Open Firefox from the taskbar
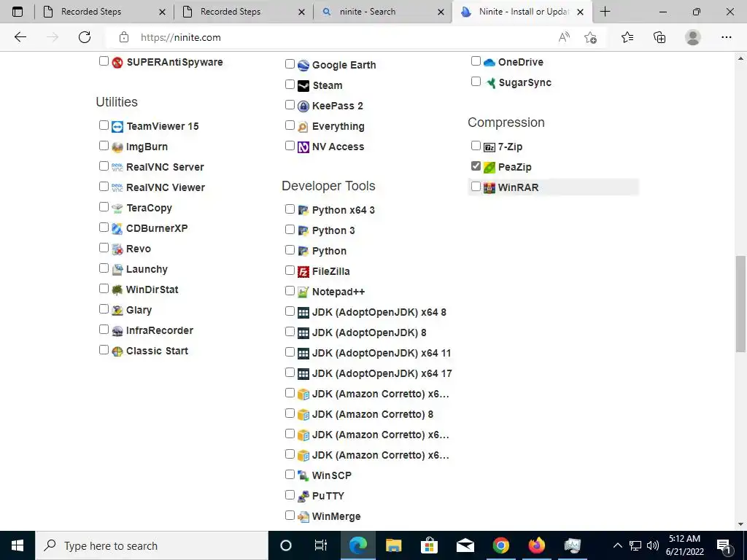The image size is (747, 560). pos(536,545)
